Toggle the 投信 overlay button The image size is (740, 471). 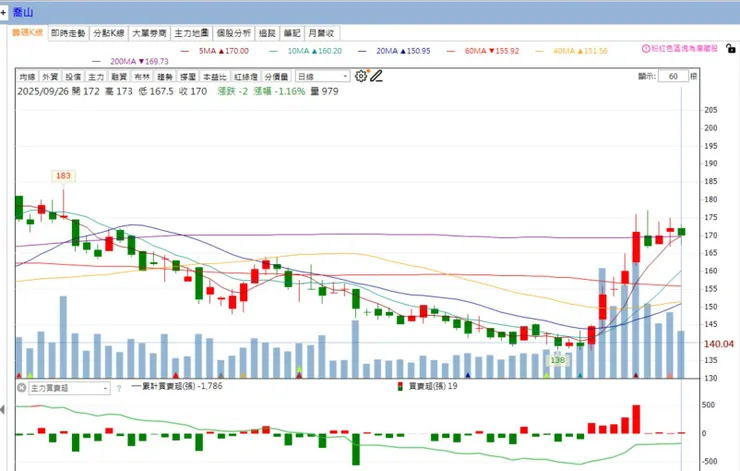pos(73,76)
